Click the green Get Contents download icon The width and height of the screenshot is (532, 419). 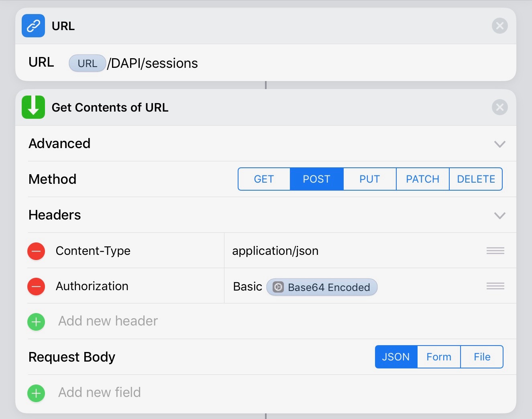[33, 107]
